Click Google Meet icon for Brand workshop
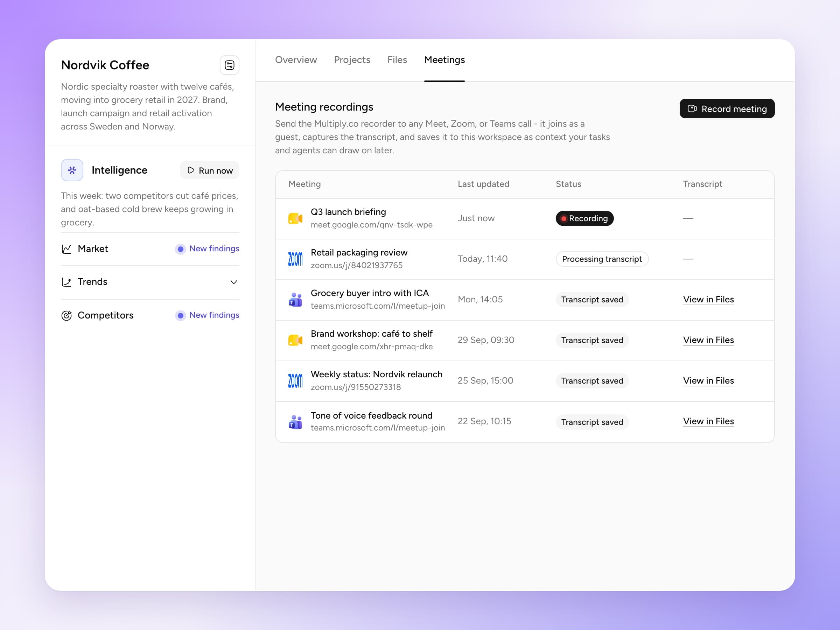The width and height of the screenshot is (840, 630). click(295, 340)
